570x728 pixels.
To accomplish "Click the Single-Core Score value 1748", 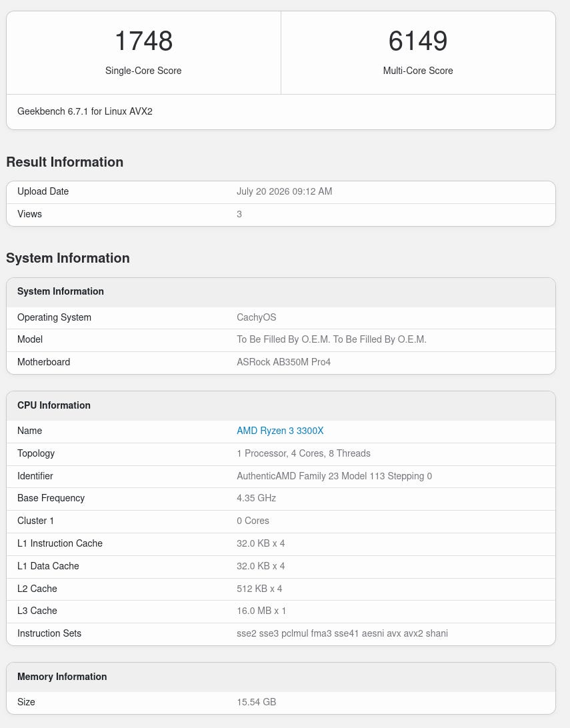I will pos(143,41).
